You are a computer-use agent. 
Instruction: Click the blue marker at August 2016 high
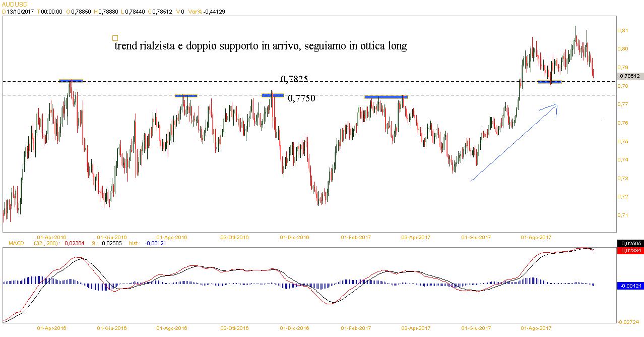pyautogui.click(x=185, y=95)
